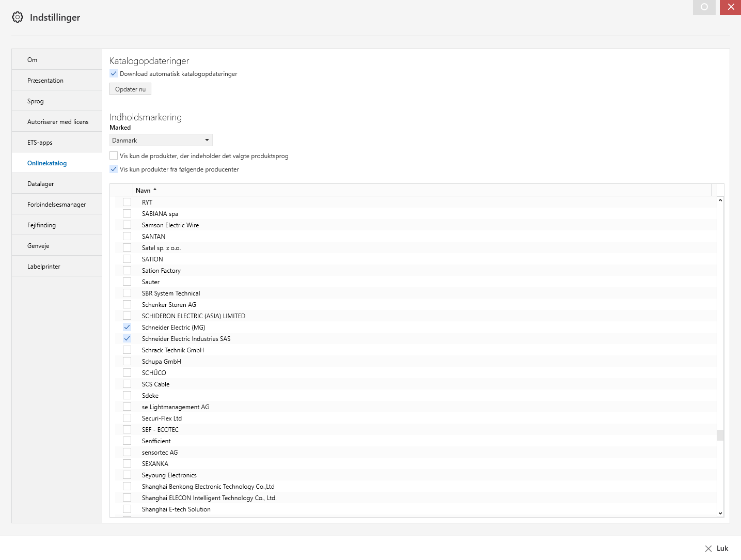
Task: Open the Forbindelsesmanager tab
Action: pos(57,204)
